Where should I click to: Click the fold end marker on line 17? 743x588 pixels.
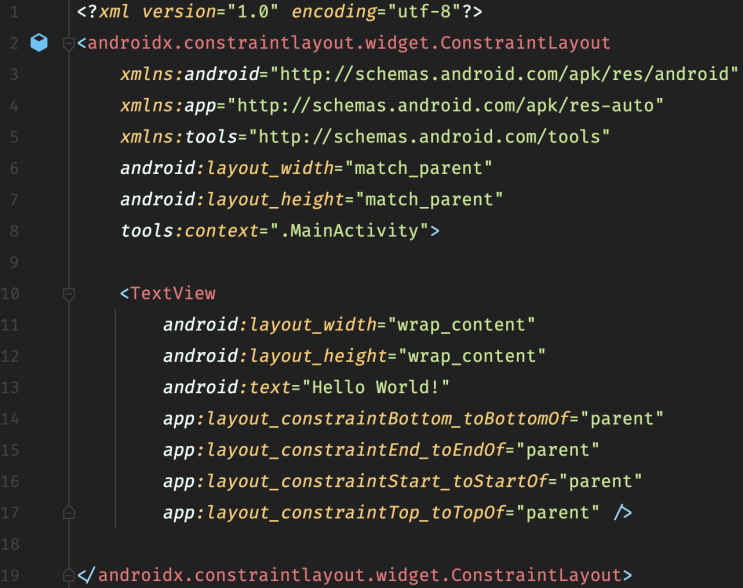(x=69, y=513)
